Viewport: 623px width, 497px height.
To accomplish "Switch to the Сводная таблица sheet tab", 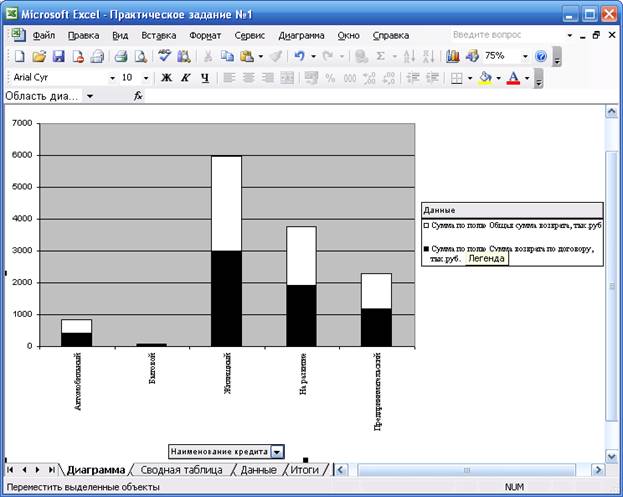I will 180,469.
